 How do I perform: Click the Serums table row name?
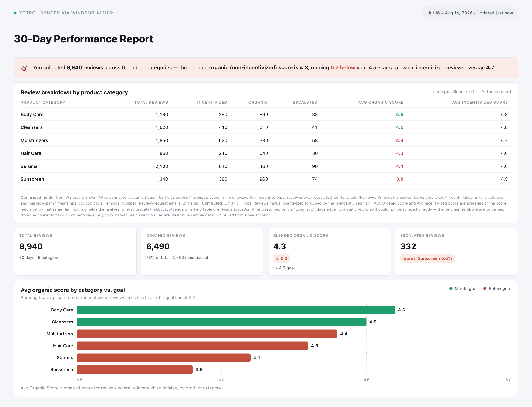[29, 166]
